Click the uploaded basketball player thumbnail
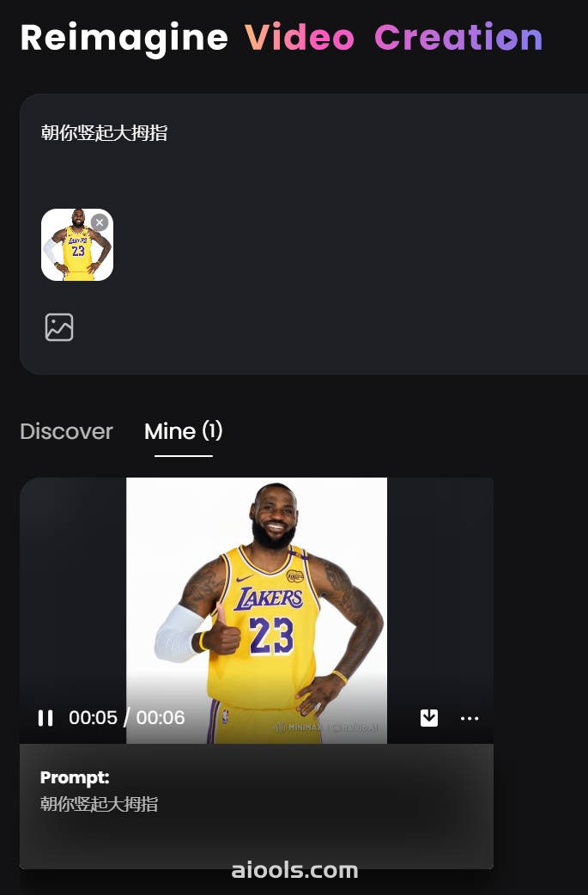Image resolution: width=588 pixels, height=895 pixels. [77, 244]
